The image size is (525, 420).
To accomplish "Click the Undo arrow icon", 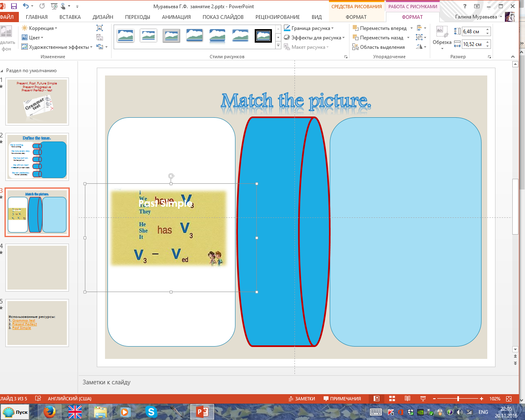I will 26,6.
